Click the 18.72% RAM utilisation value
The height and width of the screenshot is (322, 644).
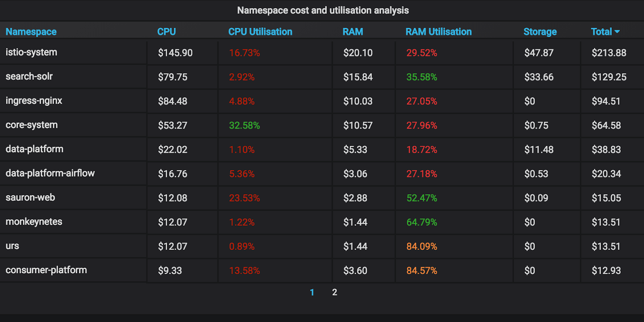(422, 150)
